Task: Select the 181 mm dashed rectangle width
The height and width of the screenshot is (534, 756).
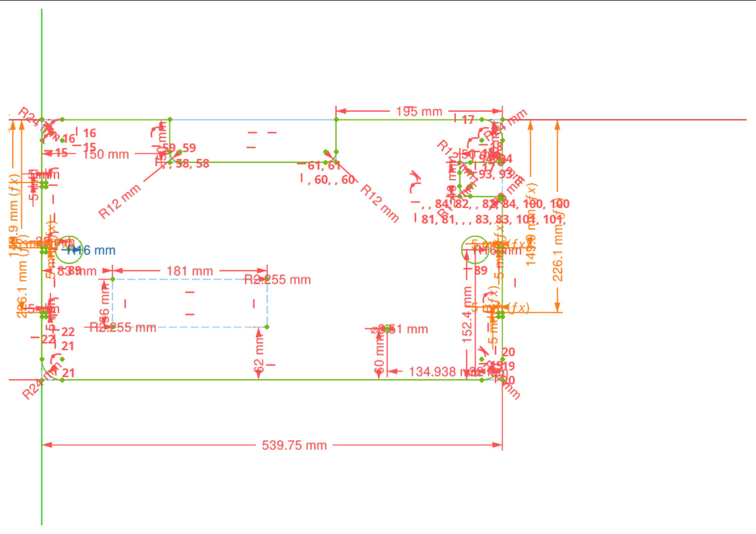Action: [189, 271]
